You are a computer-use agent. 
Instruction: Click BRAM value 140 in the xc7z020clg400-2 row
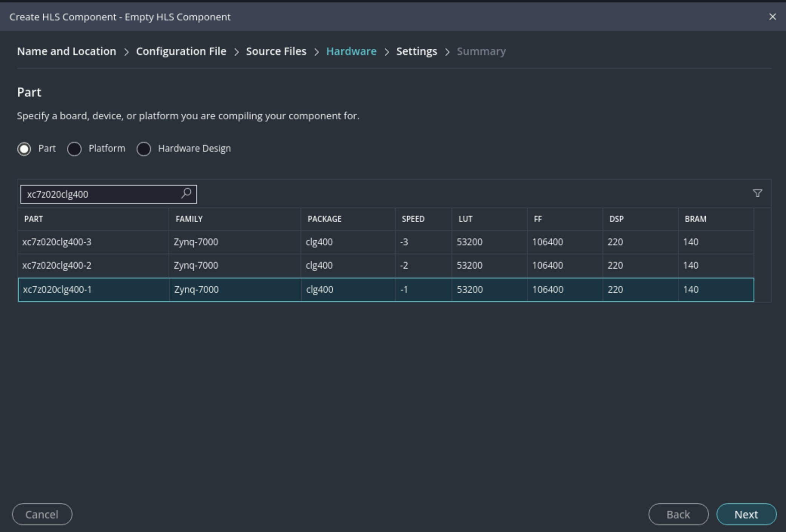(x=716, y=266)
